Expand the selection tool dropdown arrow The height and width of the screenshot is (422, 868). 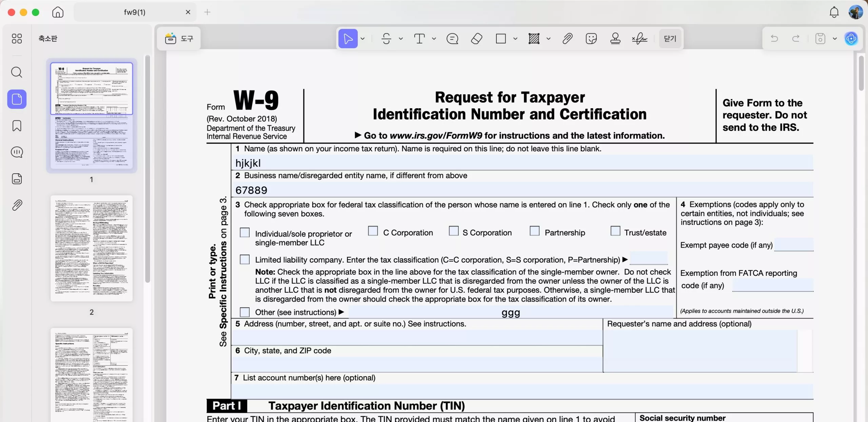[362, 39]
